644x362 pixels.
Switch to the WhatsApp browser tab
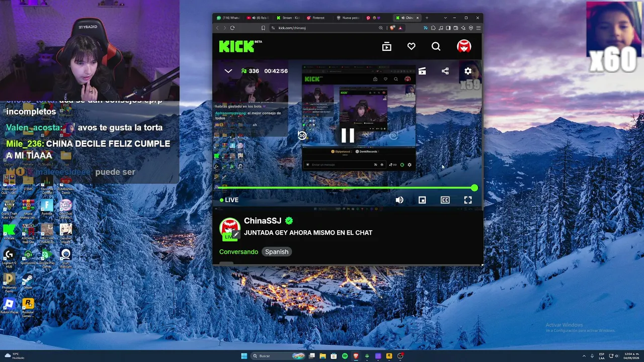click(x=228, y=18)
